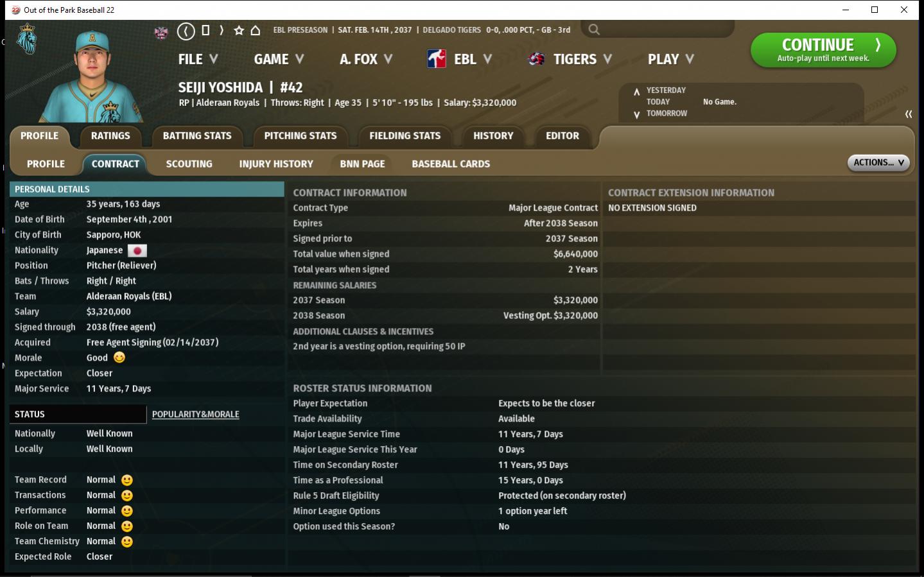This screenshot has width=924, height=577.
Task: Select the CONTRACT sub-tab
Action: pyautogui.click(x=116, y=164)
